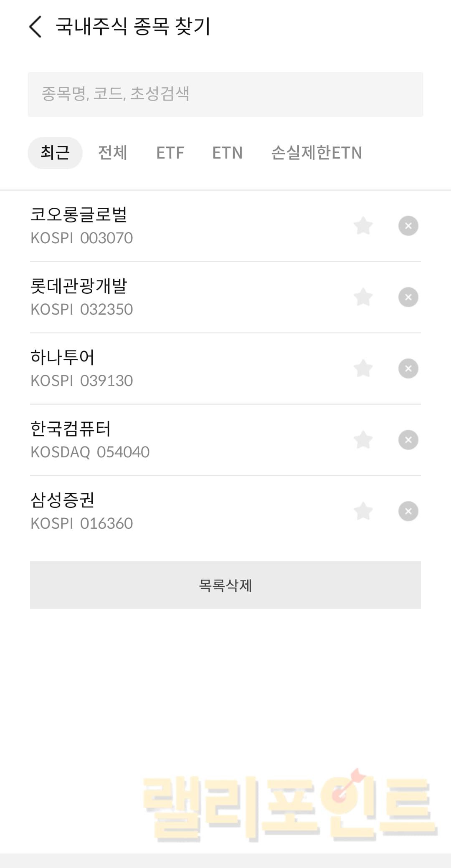Switch to the 전체 tab
451x868 pixels.
point(112,153)
